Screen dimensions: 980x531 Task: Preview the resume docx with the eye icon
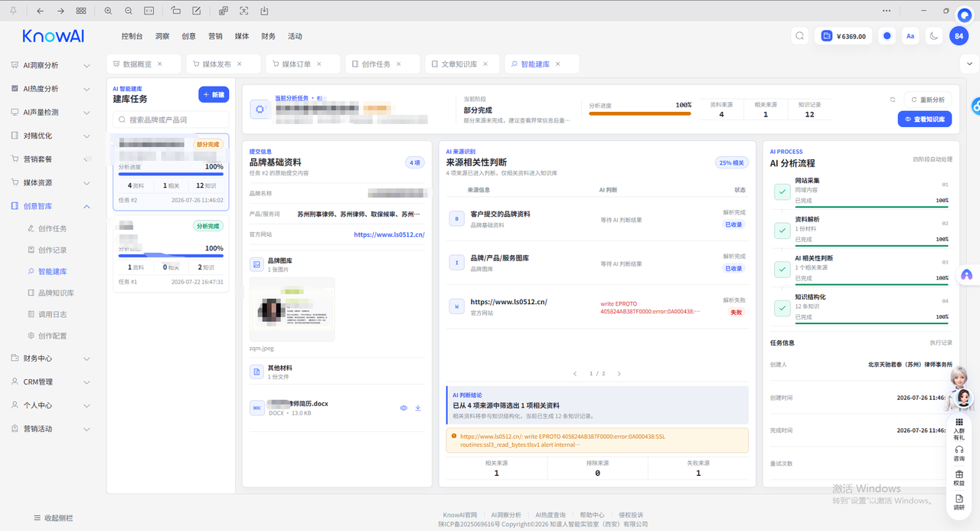403,408
